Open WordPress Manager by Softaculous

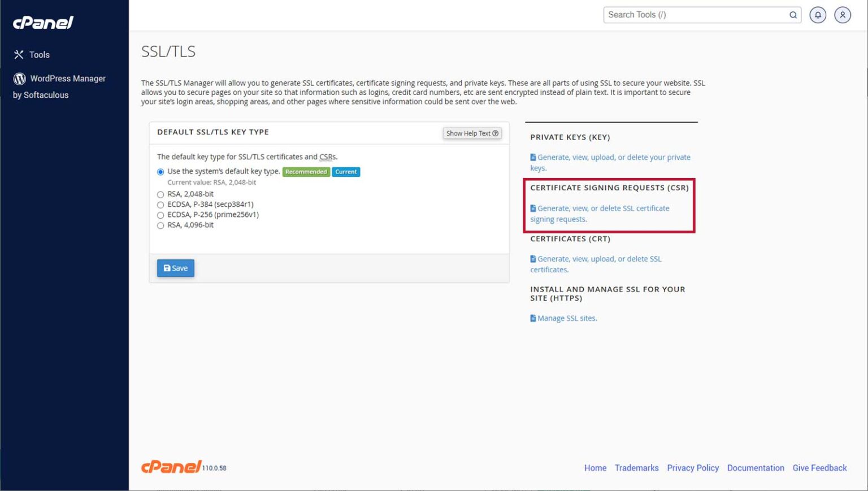pyautogui.click(x=67, y=79)
